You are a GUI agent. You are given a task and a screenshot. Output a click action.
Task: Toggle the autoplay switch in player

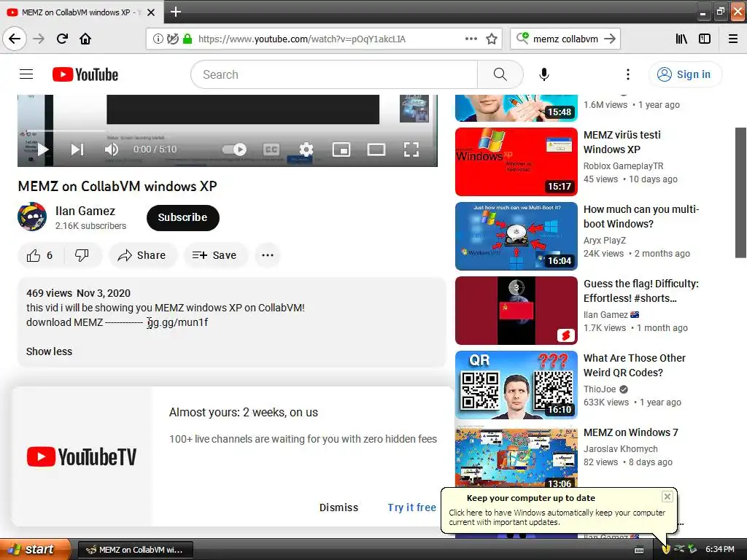point(234,149)
